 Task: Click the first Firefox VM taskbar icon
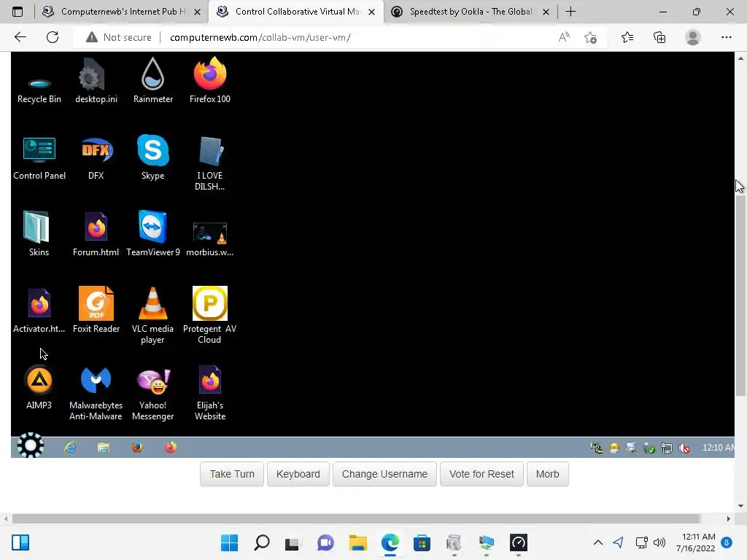click(137, 447)
